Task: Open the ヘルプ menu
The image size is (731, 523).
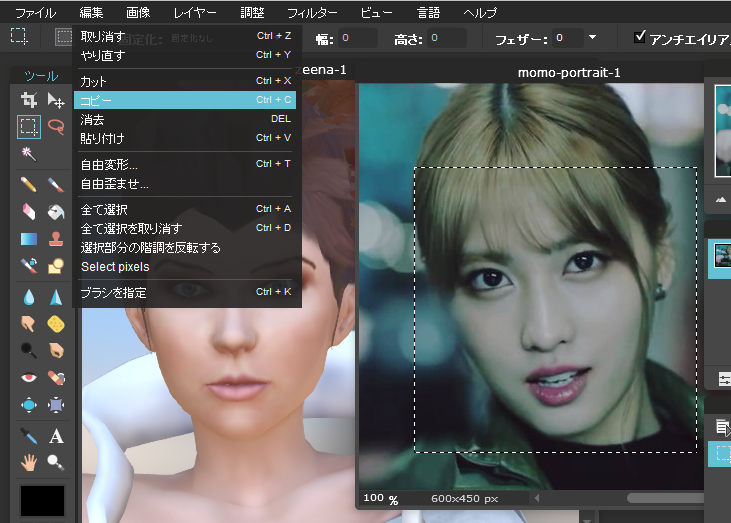Action: [x=480, y=13]
